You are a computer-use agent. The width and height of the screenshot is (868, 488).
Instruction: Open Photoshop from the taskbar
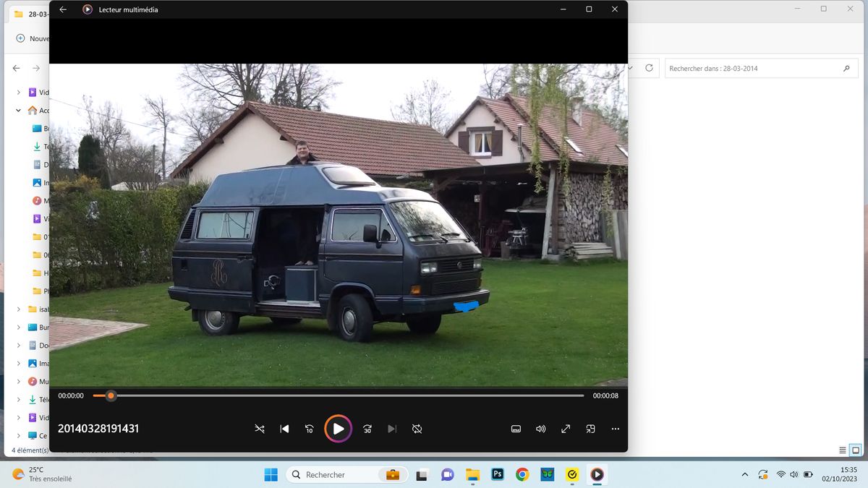(x=497, y=474)
